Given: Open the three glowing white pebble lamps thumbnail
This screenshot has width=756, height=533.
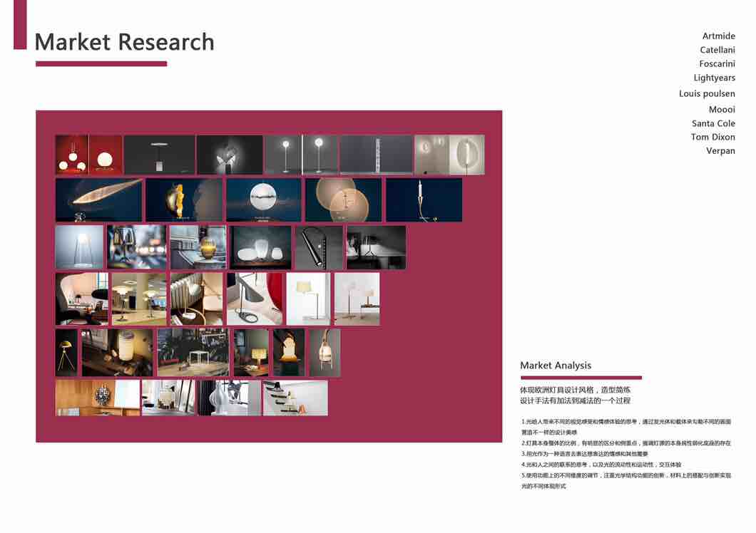Looking at the screenshot, I should 261,247.
